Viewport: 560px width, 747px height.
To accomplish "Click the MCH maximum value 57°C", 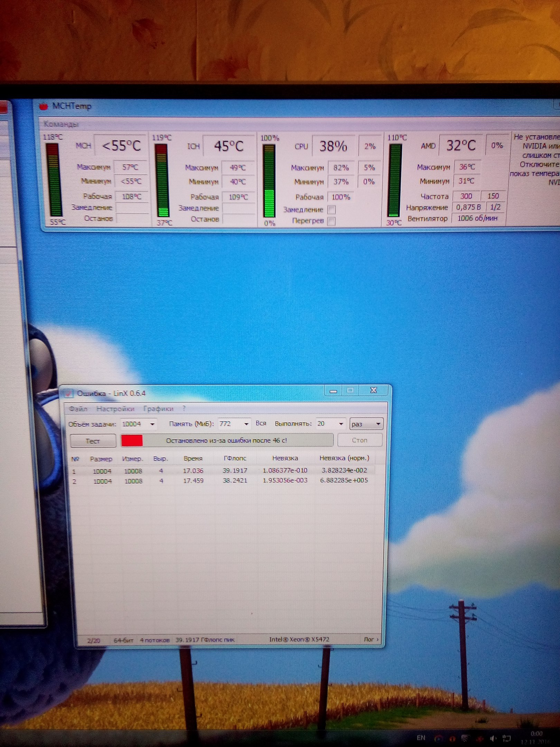I will point(130,167).
